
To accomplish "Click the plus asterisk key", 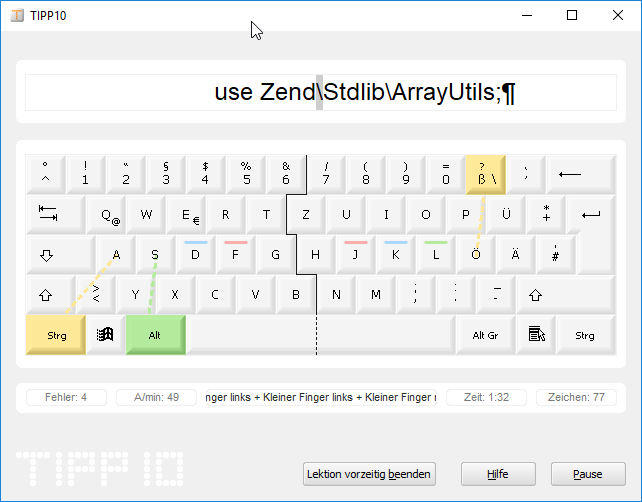I will [x=546, y=215].
